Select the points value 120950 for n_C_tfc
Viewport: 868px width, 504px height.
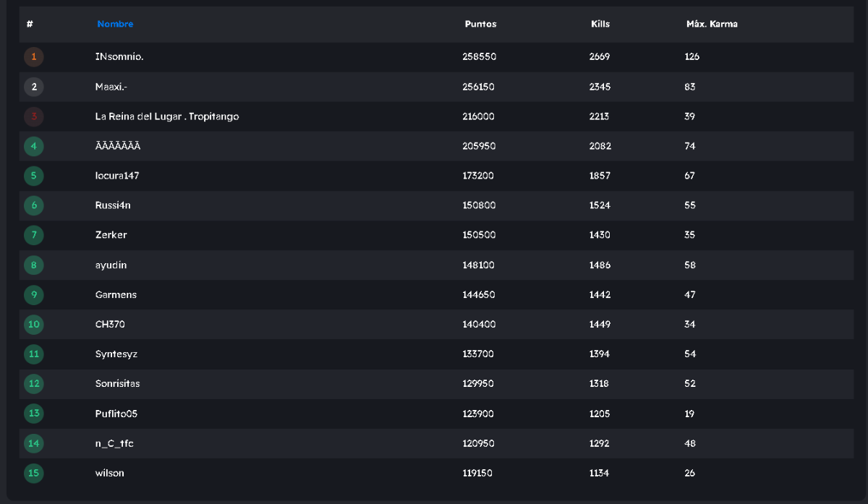click(479, 443)
